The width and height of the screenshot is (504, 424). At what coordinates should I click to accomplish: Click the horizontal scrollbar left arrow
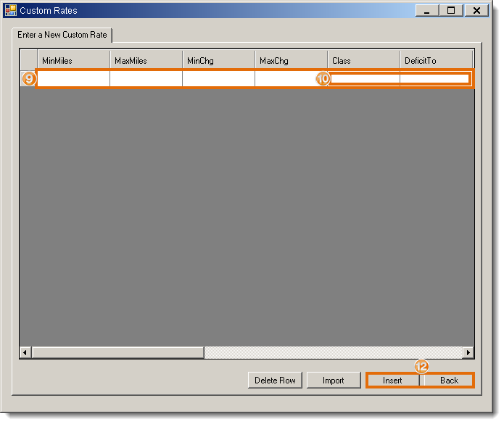click(25, 352)
